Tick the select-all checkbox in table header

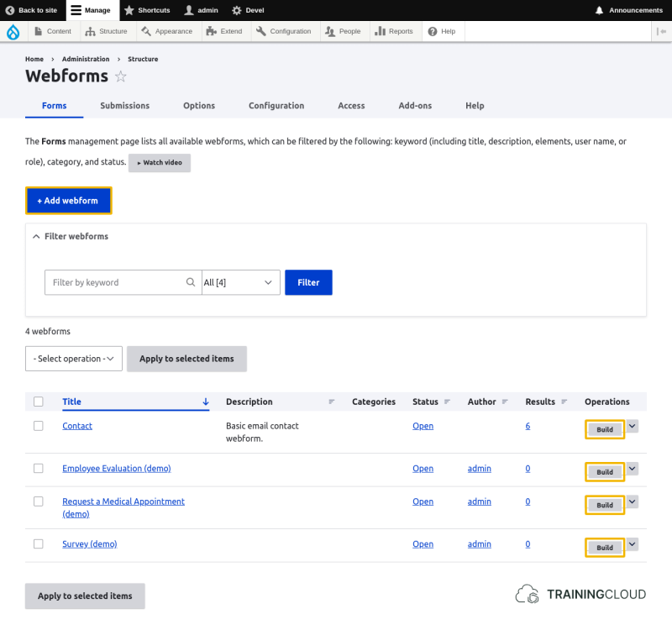[x=39, y=402]
